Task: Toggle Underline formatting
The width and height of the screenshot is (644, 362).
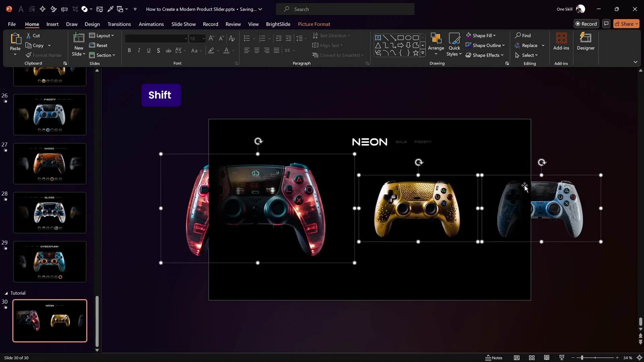Action: (x=149, y=51)
